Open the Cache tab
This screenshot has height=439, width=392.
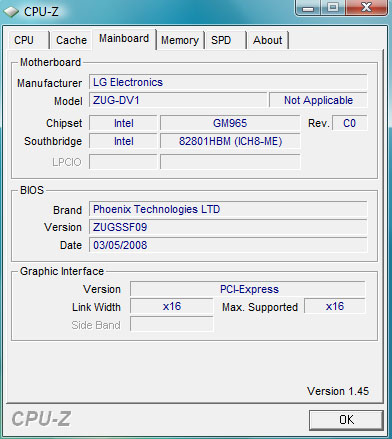[x=71, y=40]
